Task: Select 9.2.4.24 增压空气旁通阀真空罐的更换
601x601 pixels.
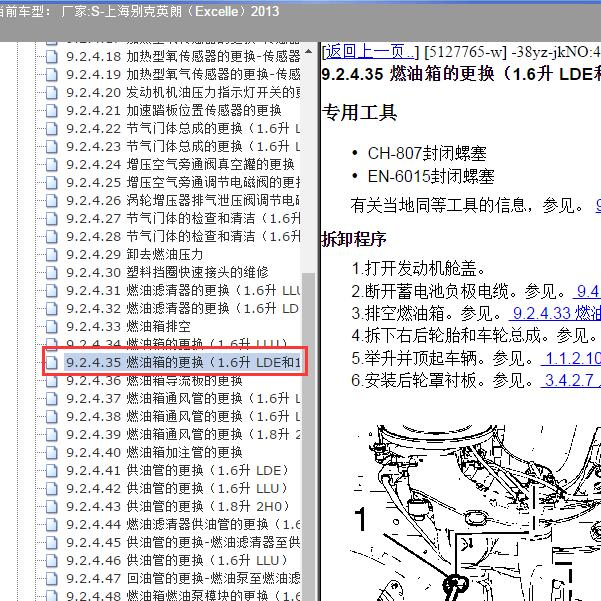Action: pos(180,164)
